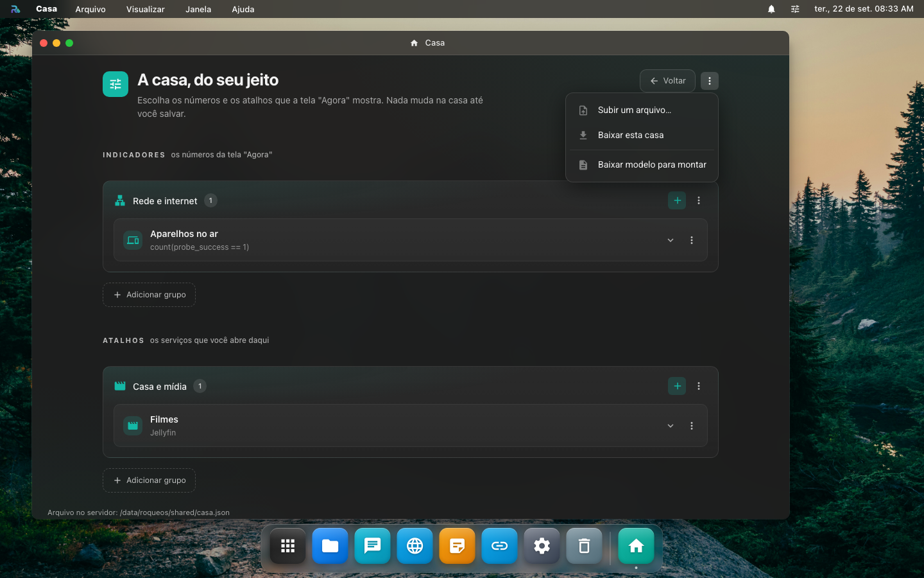Click Adicionar grupo under Indicadores
Image resolution: width=924 pixels, height=578 pixels.
149,295
